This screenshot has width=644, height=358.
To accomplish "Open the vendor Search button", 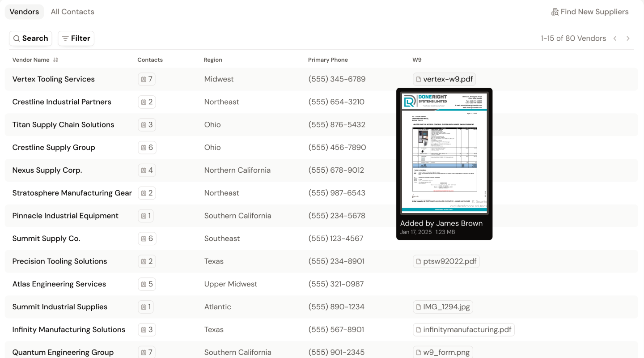I will click(x=30, y=38).
